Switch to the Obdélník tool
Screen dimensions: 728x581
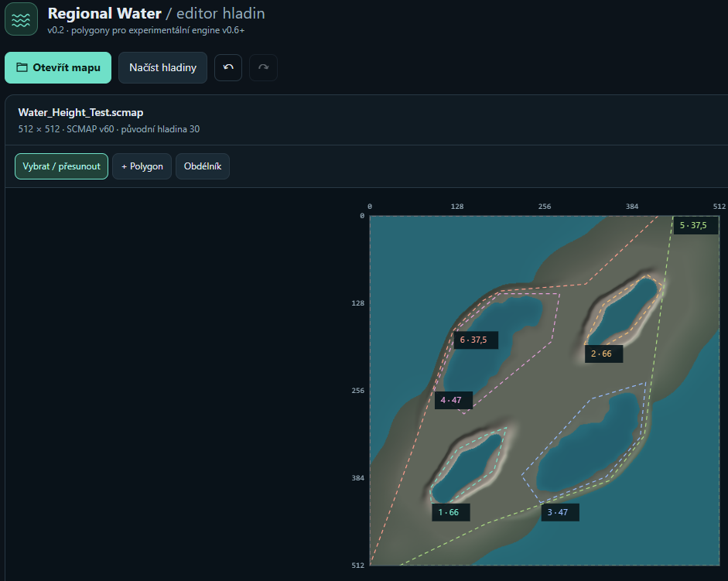pyautogui.click(x=203, y=166)
